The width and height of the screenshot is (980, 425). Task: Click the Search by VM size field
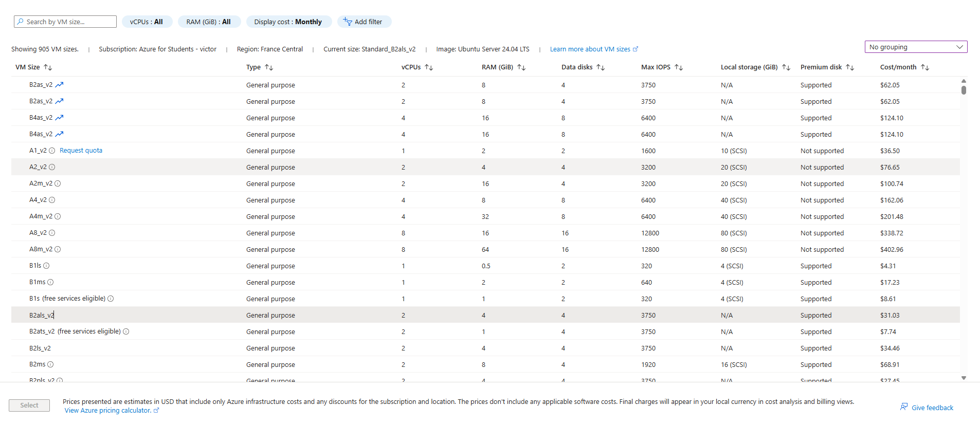coord(65,22)
